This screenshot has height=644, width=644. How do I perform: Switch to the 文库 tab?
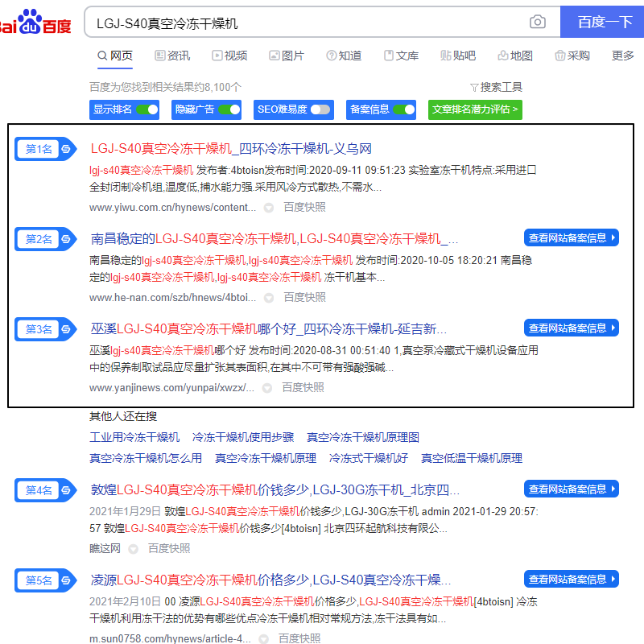tap(401, 56)
